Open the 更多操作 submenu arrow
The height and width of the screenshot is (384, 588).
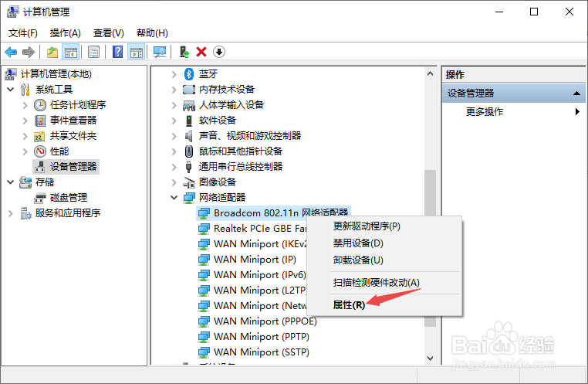tap(577, 111)
